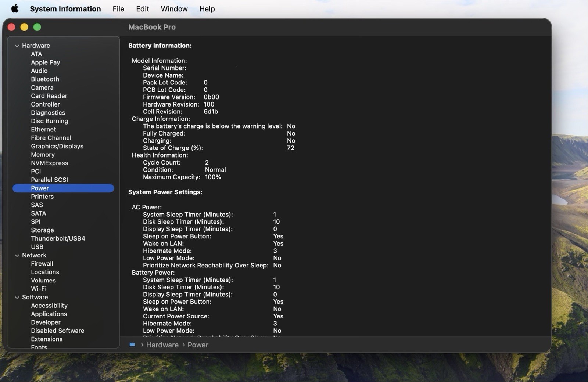Open the Help menu
Image resolution: width=588 pixels, height=382 pixels.
(207, 9)
